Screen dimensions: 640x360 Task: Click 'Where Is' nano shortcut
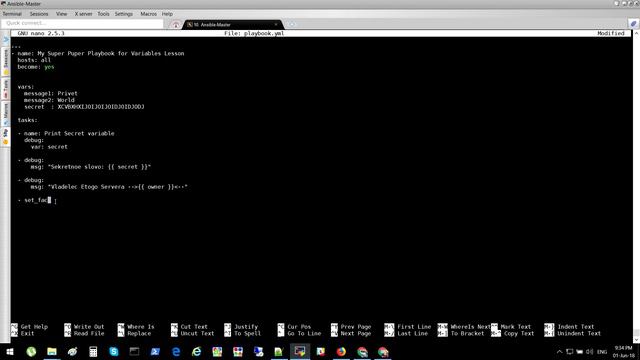click(136, 327)
